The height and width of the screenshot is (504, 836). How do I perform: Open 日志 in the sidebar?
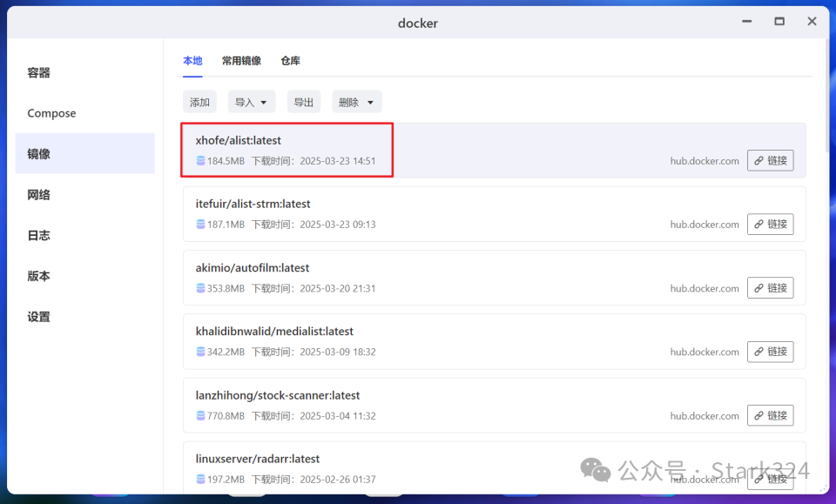coord(39,236)
